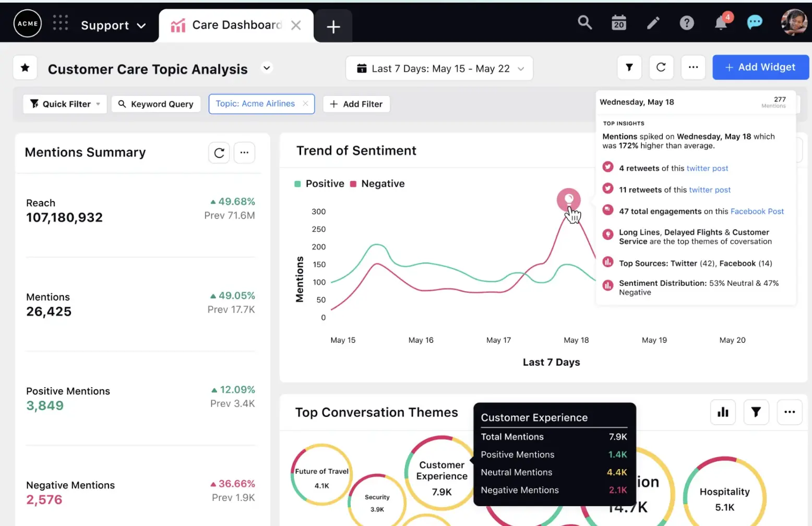The image size is (812, 526).
Task: Check notifications via the bell icon
Action: tap(721, 22)
